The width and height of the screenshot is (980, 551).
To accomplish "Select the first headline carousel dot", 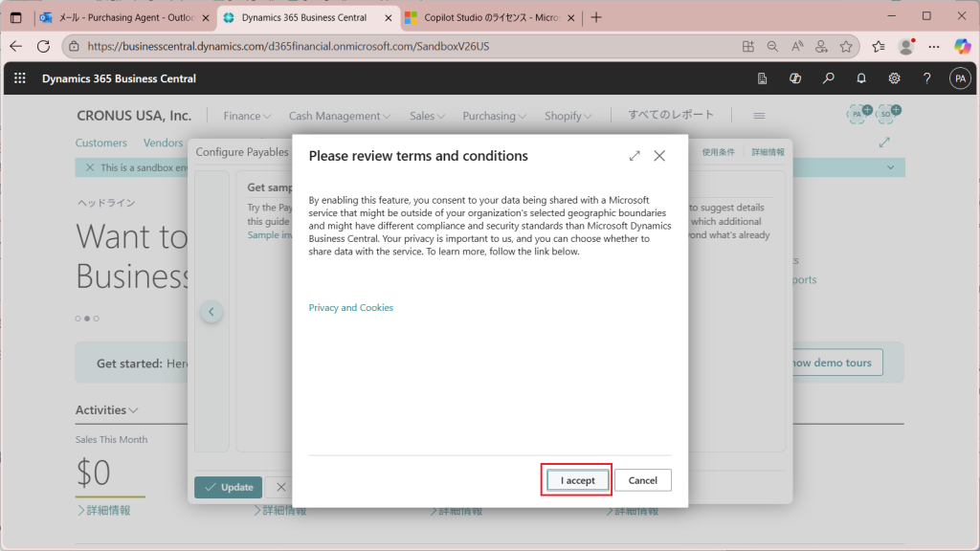I will 78,319.
